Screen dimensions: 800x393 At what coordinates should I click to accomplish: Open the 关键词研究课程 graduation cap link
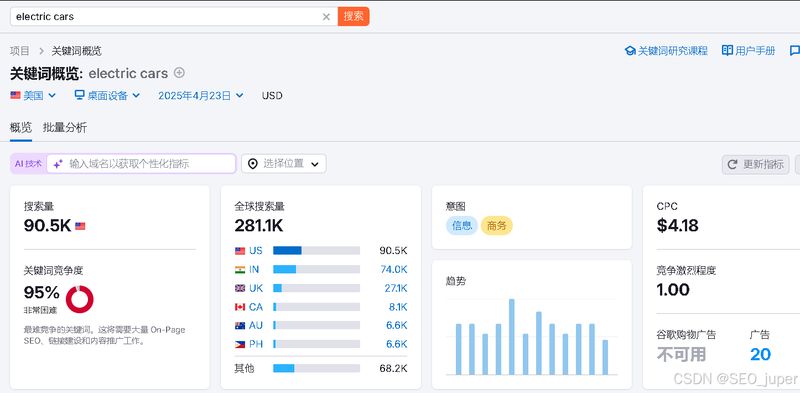(x=666, y=51)
